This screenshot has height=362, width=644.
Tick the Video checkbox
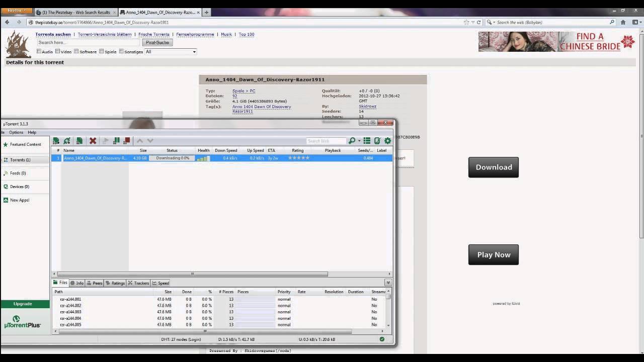tap(57, 51)
